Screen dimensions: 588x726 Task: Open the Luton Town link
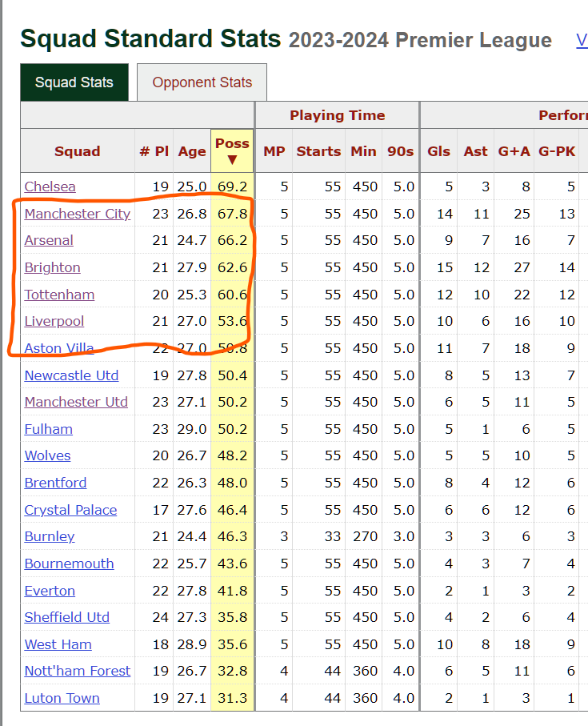pos(62,698)
